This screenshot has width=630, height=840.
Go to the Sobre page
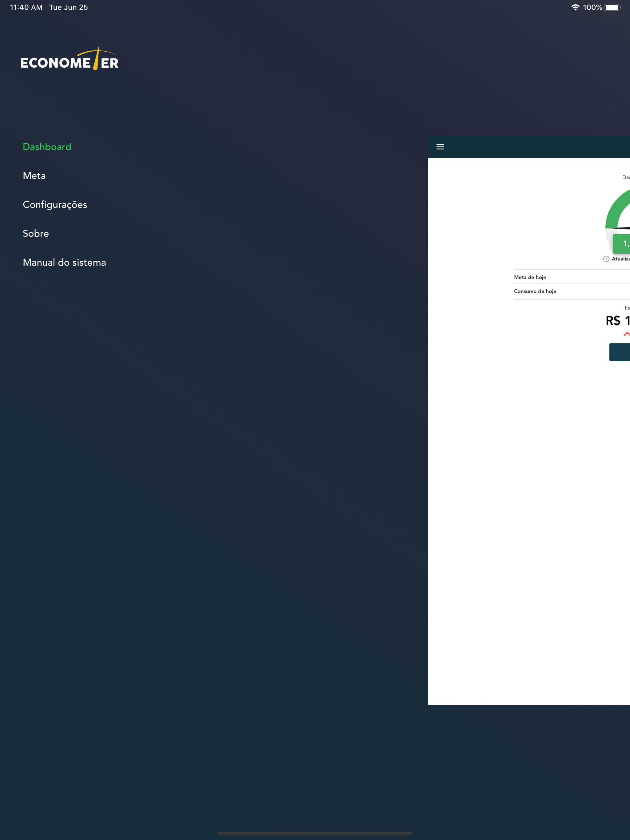(x=36, y=234)
